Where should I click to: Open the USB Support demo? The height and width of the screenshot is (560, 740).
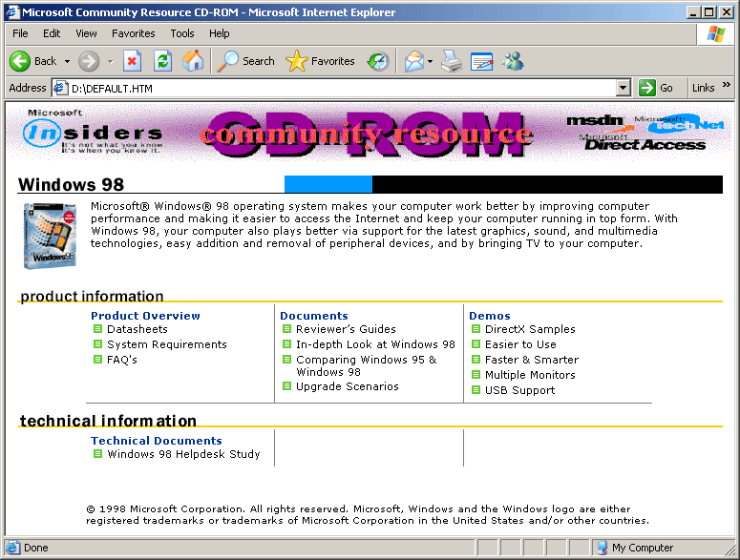point(520,390)
